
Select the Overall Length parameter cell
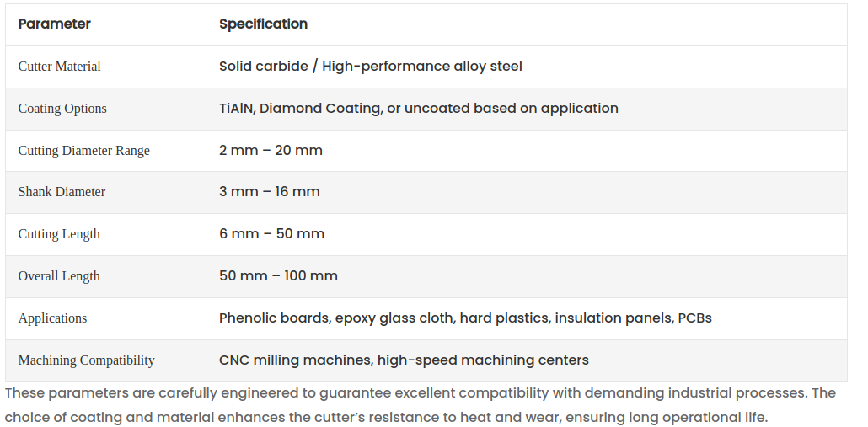point(59,276)
